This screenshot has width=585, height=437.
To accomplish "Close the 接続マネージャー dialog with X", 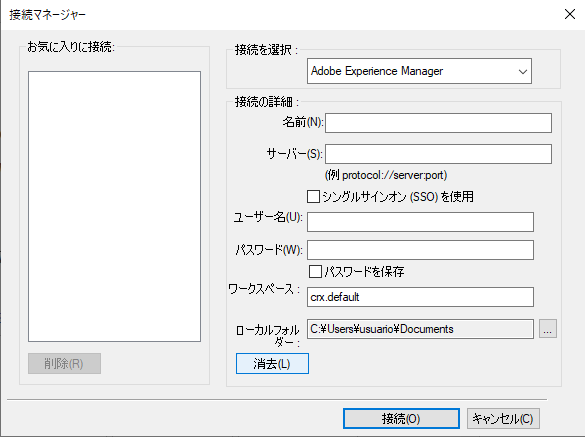I will click(x=570, y=15).
